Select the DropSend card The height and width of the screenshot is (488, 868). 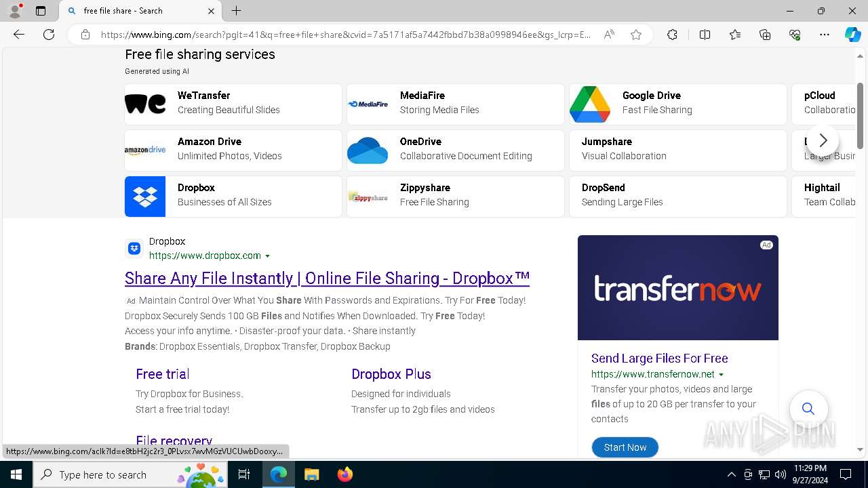(678, 197)
